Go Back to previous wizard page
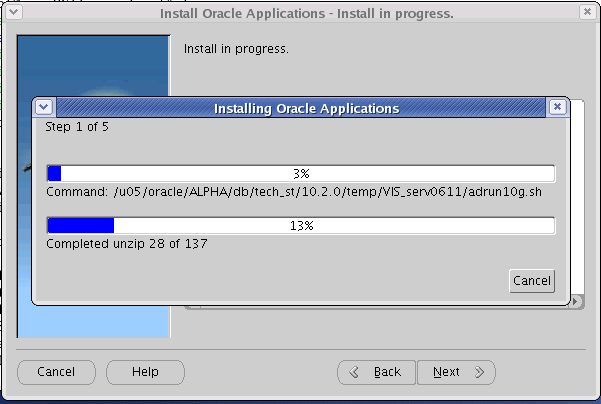 click(376, 372)
